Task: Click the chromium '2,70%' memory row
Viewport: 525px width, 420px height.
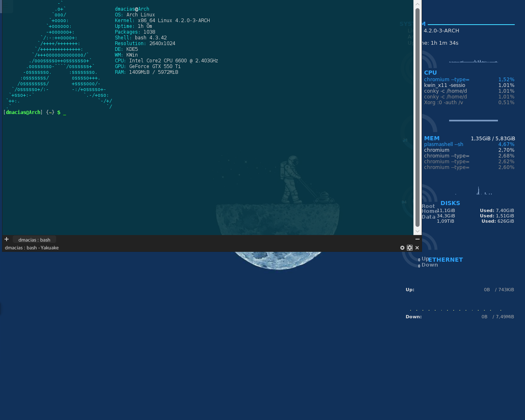Action: [469, 150]
